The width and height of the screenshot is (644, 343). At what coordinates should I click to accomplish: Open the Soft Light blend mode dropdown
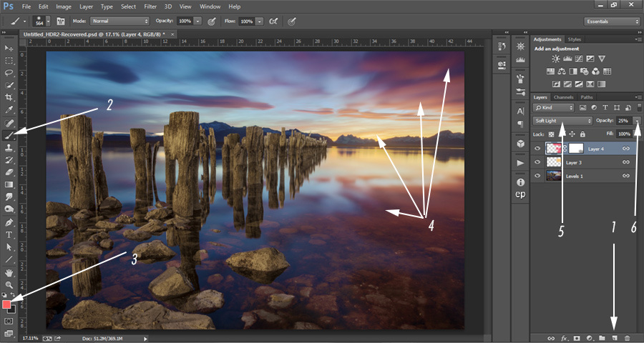pyautogui.click(x=563, y=121)
